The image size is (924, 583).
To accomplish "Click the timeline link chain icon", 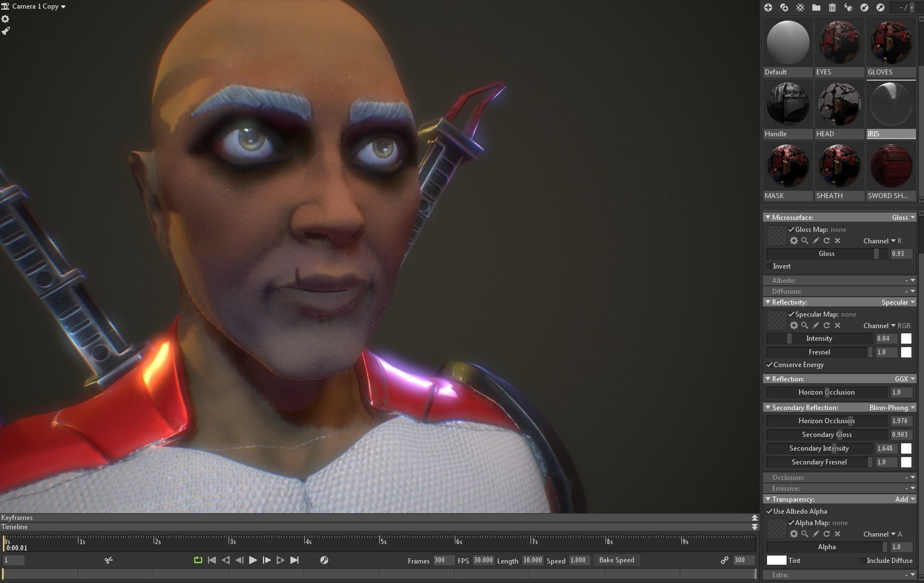I will click(x=725, y=560).
